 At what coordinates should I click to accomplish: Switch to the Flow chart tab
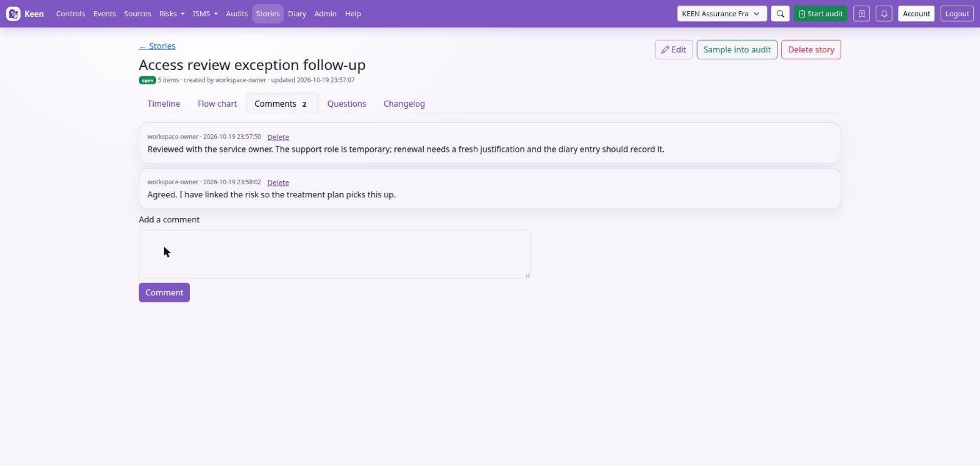pos(217,104)
